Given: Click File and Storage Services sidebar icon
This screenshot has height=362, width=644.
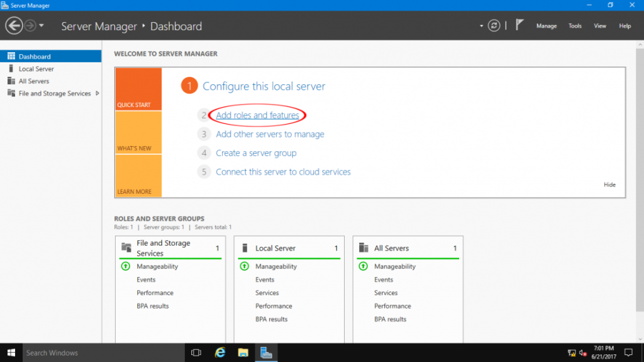Looking at the screenshot, I should tap(11, 93).
